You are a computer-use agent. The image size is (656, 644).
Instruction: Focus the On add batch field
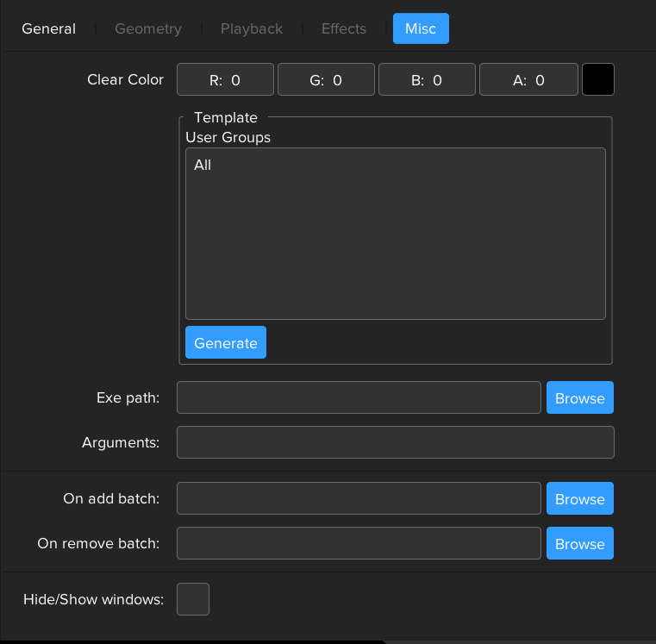click(359, 499)
